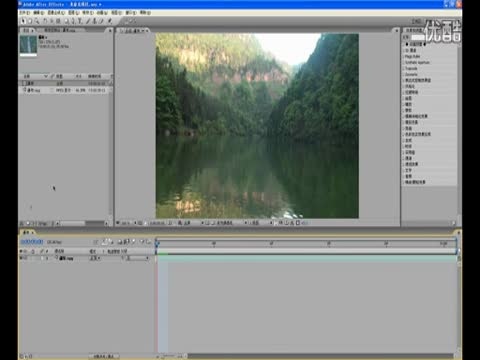Click the footage thumbnail in the Project panel
480x360 pixels.
[x=28, y=44]
